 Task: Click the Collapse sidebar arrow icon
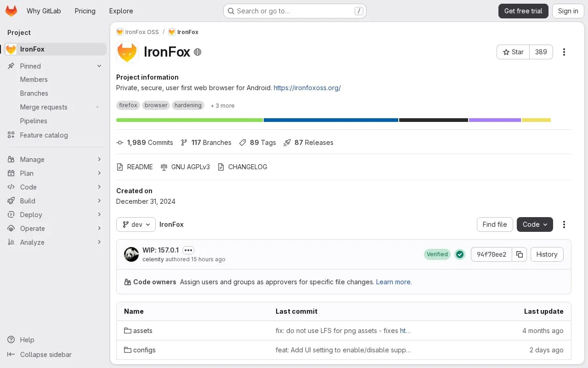11,355
